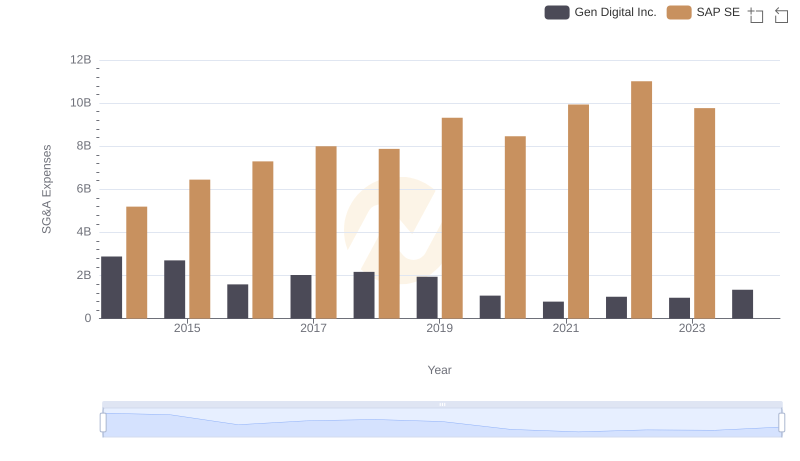Click the 2017 x-axis label

313,328
